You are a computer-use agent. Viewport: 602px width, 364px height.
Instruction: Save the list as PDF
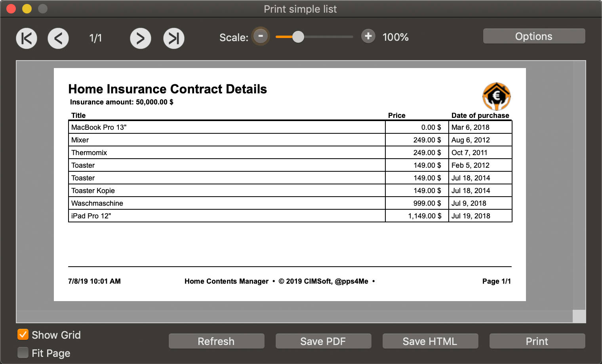coord(323,341)
